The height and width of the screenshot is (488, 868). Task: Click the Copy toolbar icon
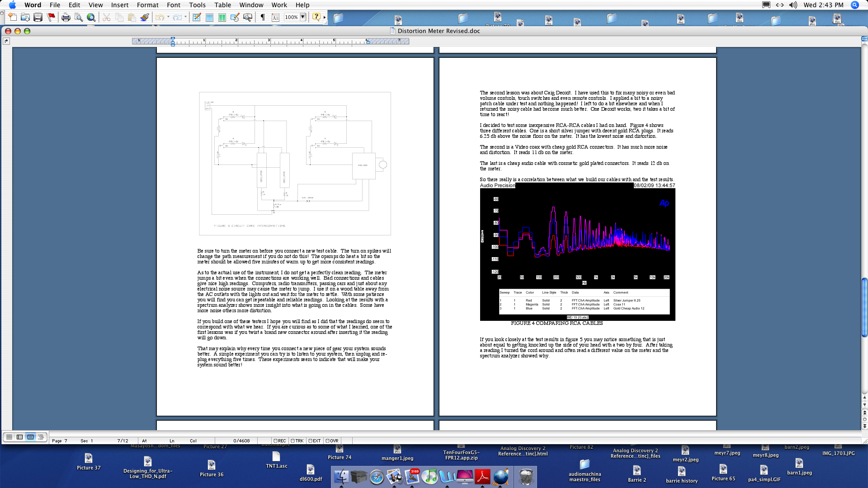119,17
